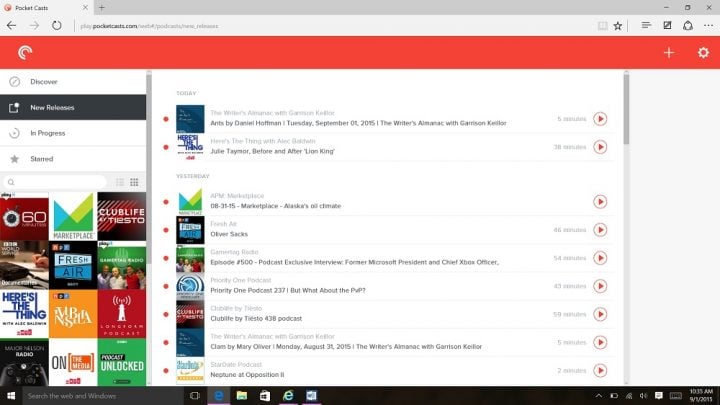Play Fresh Air Oliver Sacks episode
The height and width of the screenshot is (405, 720).
click(x=600, y=230)
